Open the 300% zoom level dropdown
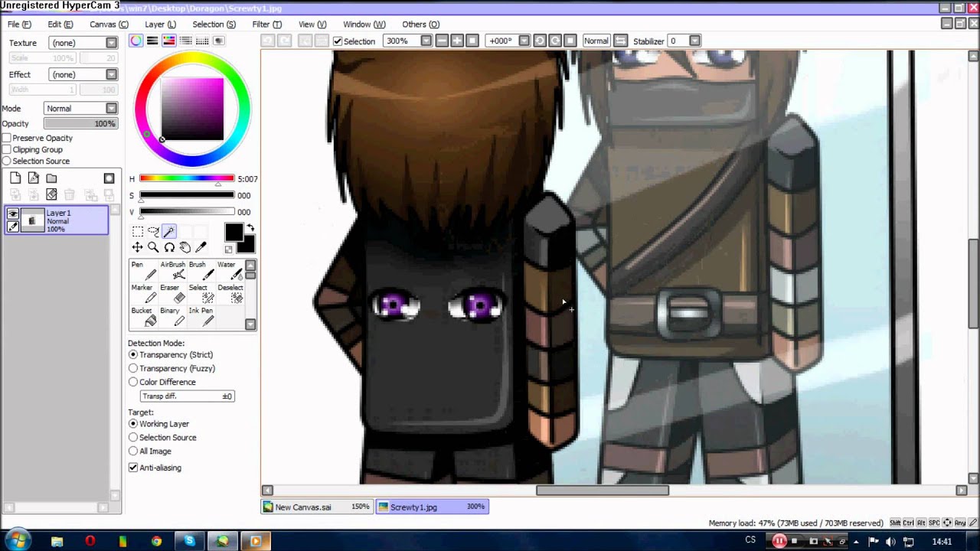The width and height of the screenshot is (980, 551). click(426, 41)
